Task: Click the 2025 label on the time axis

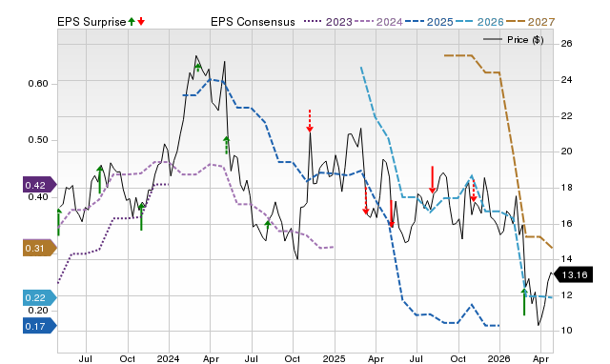Action: tap(335, 358)
